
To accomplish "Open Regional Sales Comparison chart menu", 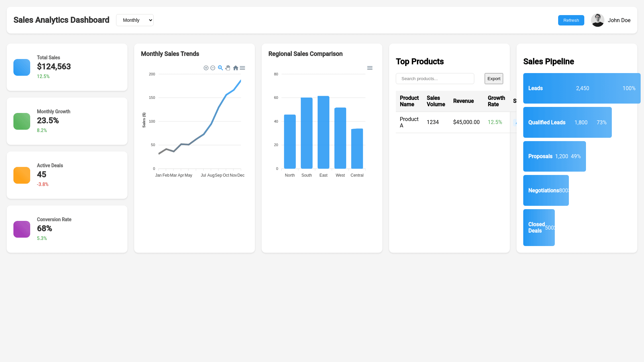I will click(x=370, y=68).
